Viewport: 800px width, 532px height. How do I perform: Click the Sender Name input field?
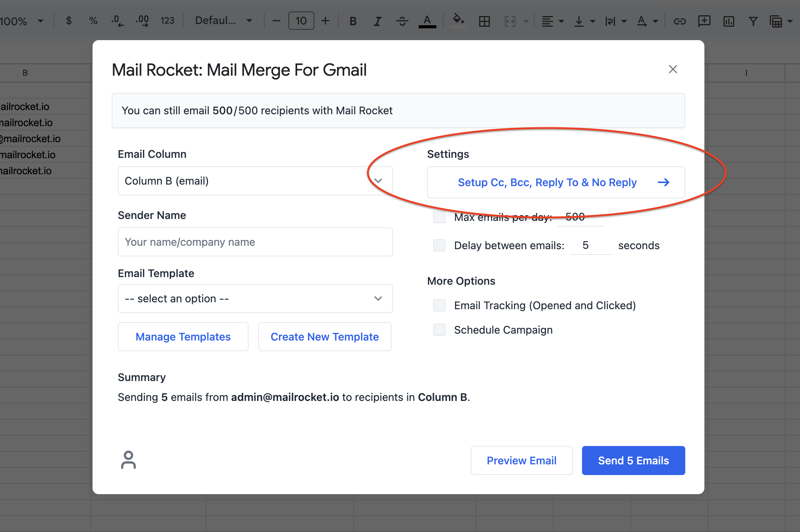pos(255,242)
